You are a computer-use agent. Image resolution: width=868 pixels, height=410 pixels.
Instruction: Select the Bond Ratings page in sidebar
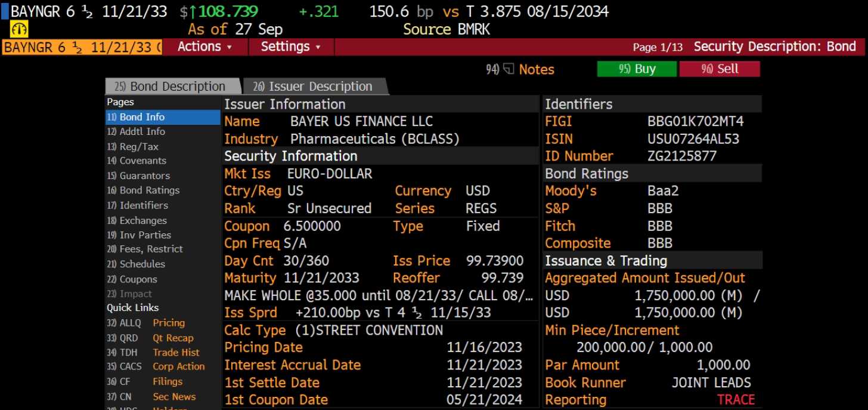click(x=163, y=190)
